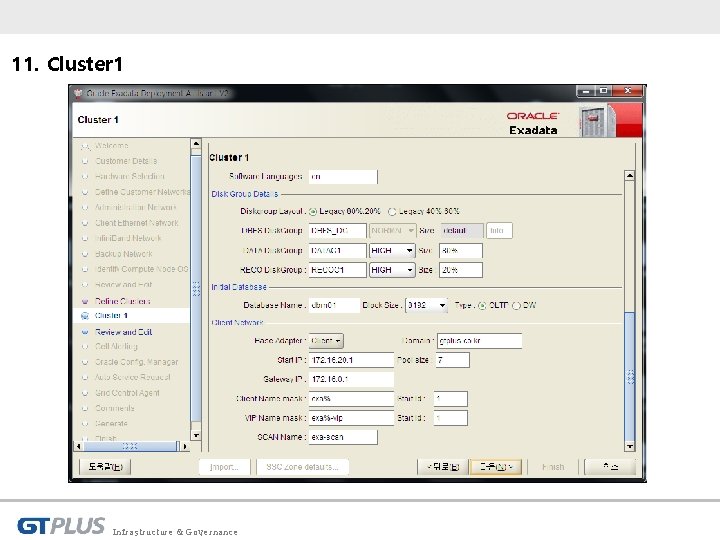Click the SCAN Name field
Screen dimensions: 720x540
pos(343,437)
